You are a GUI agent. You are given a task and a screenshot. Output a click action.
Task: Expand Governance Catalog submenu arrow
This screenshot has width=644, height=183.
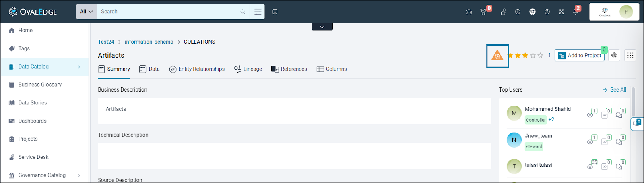[x=79, y=175]
